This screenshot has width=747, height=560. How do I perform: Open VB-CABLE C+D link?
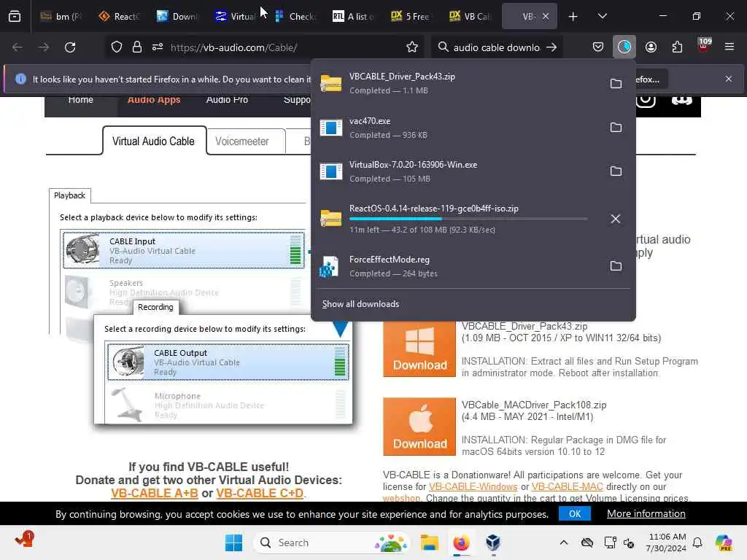(260, 494)
